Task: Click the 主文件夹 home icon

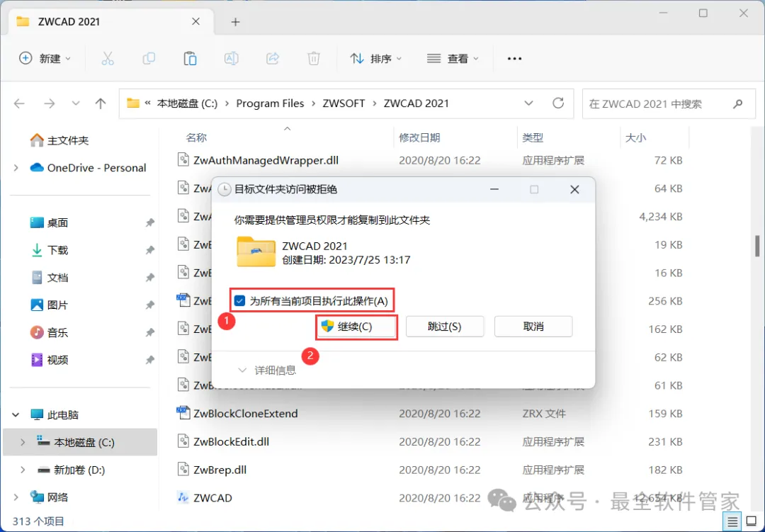Action: coord(37,140)
